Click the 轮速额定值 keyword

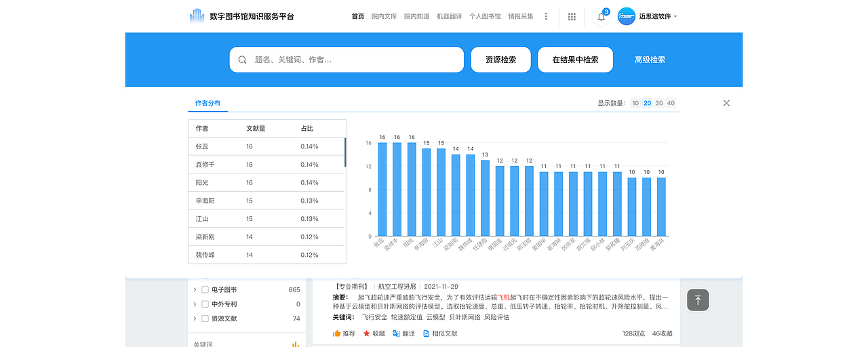pyautogui.click(x=407, y=317)
